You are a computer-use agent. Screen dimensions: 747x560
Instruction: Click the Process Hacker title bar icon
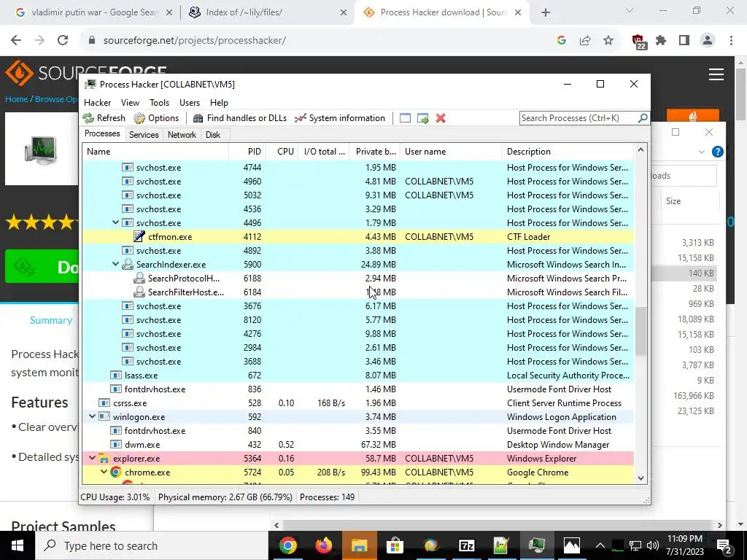tap(90, 85)
